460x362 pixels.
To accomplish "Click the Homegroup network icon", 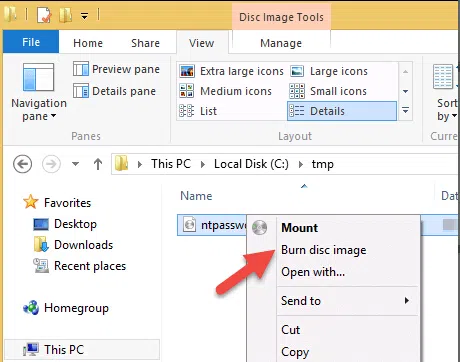I will click(x=31, y=307).
